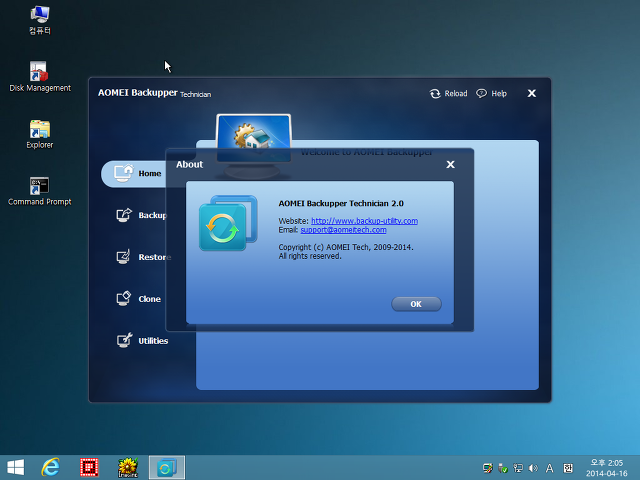Click the AOMEI Backupper taskbar button
640x480 pixels.
[167, 467]
